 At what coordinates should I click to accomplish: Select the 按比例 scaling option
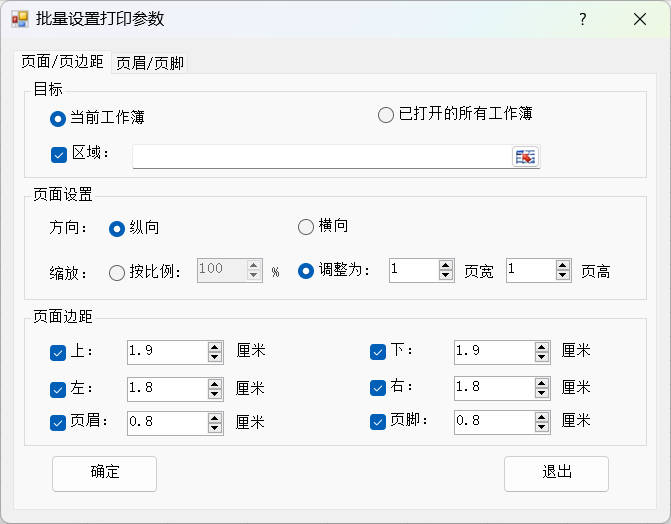pos(117,272)
